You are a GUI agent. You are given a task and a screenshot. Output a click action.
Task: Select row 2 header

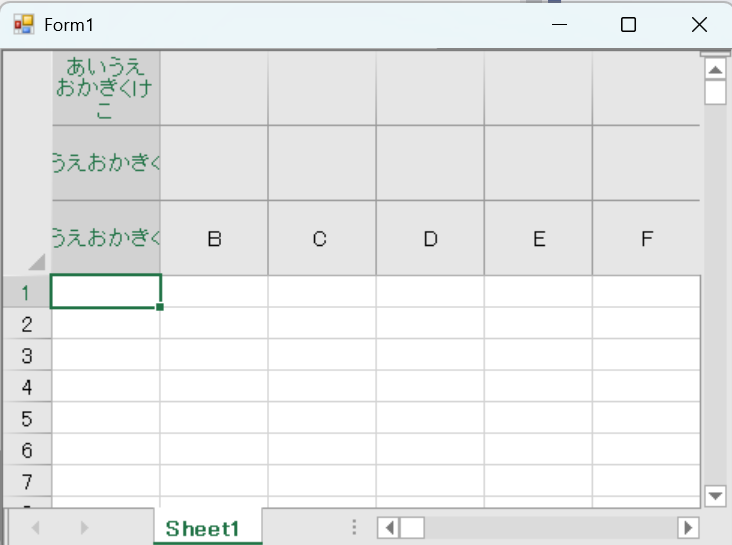[27, 324]
